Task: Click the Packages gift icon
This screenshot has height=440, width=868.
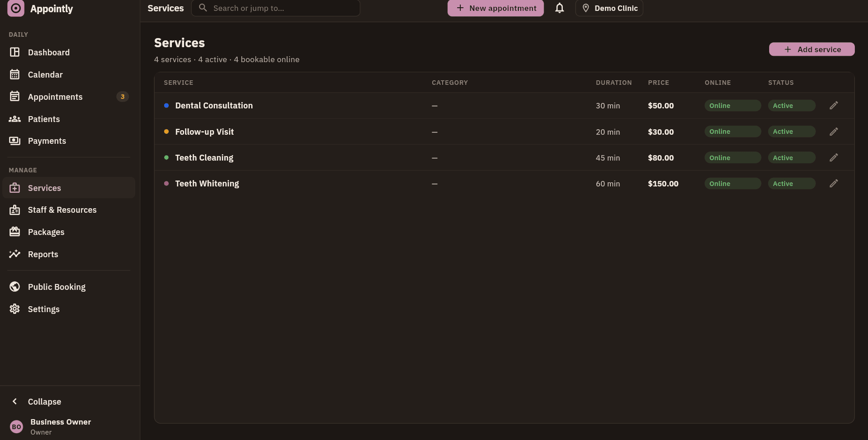Action: click(x=15, y=232)
